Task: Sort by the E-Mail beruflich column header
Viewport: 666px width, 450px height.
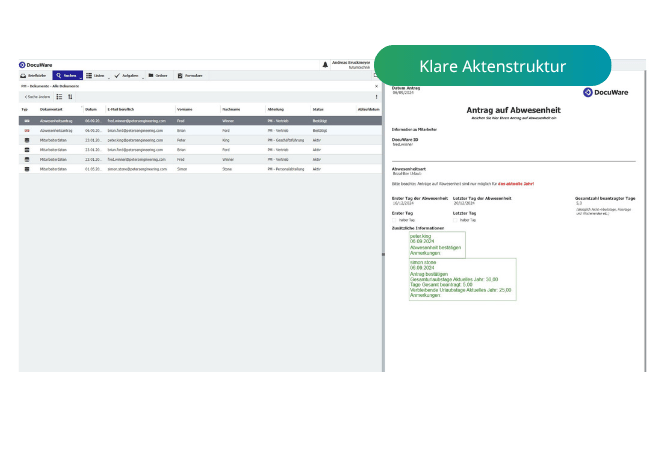Action: tap(121, 110)
